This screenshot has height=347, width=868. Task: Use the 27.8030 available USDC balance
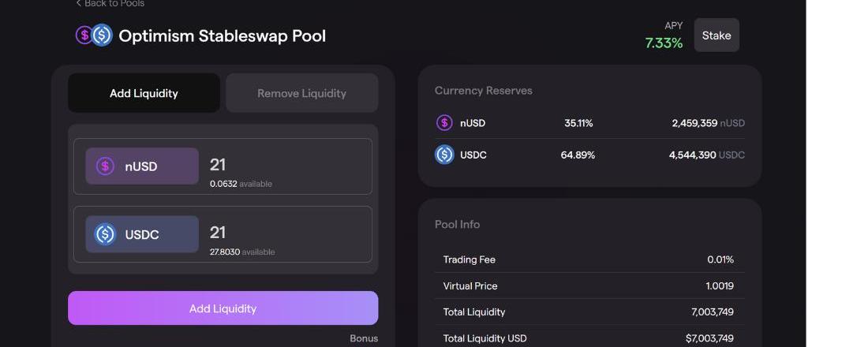pos(225,252)
